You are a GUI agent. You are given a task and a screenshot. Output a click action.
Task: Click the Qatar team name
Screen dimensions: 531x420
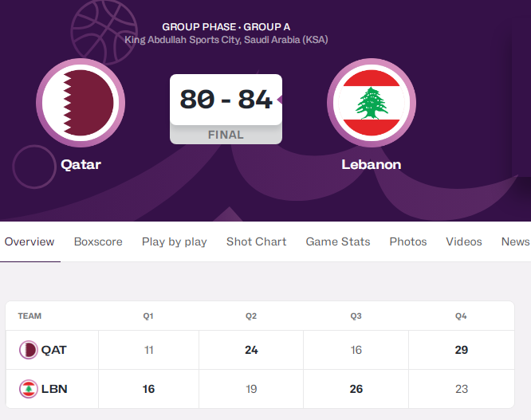[81, 164]
